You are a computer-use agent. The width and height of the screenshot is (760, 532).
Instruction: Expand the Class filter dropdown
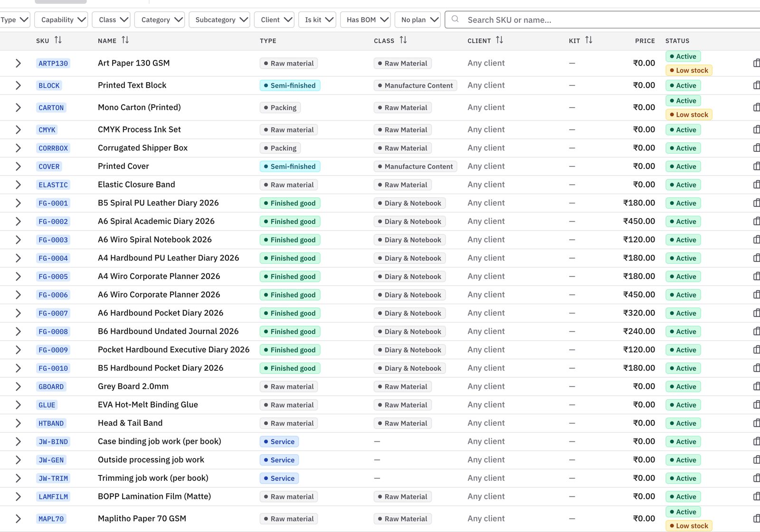point(111,19)
